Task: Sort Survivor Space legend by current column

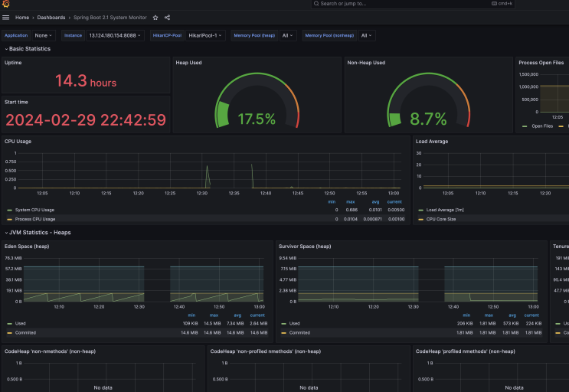Action: coord(531,315)
